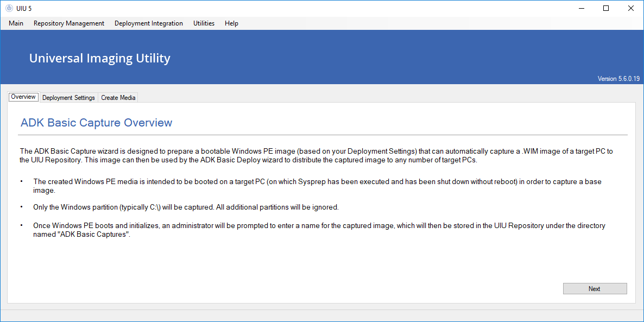Click the bullet about created Windows PE media
This screenshot has width=644, height=322.
(318, 186)
